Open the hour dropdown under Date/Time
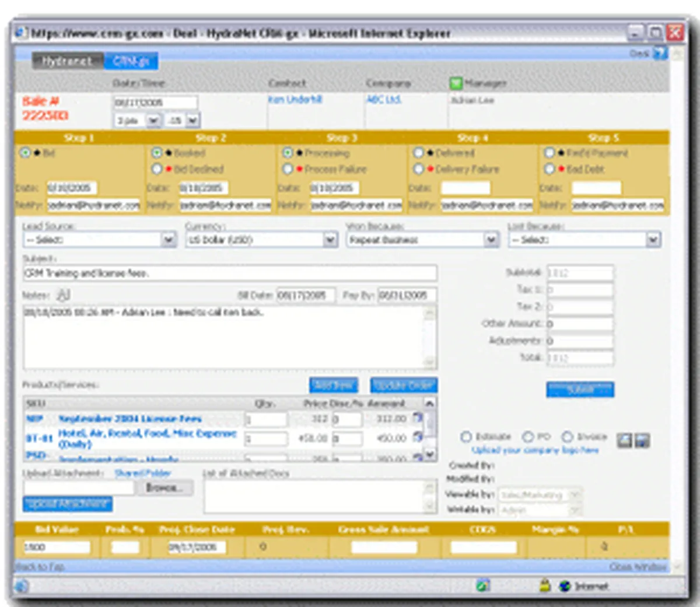This screenshot has width=700, height=607. tap(153, 121)
